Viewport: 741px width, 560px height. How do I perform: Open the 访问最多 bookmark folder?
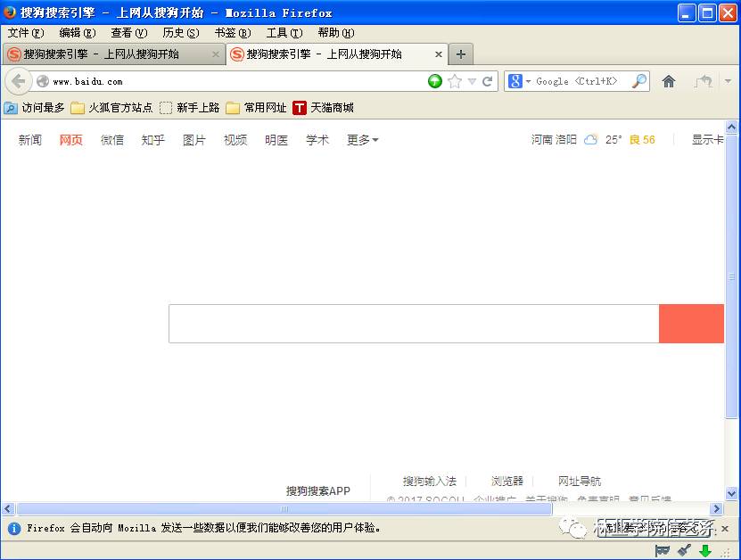coord(34,108)
